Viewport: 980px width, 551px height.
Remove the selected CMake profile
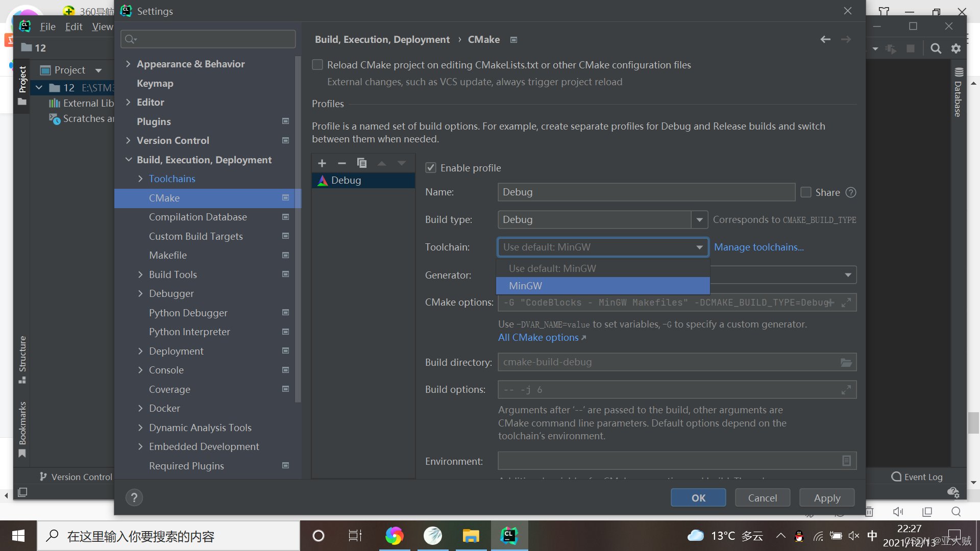tap(342, 163)
